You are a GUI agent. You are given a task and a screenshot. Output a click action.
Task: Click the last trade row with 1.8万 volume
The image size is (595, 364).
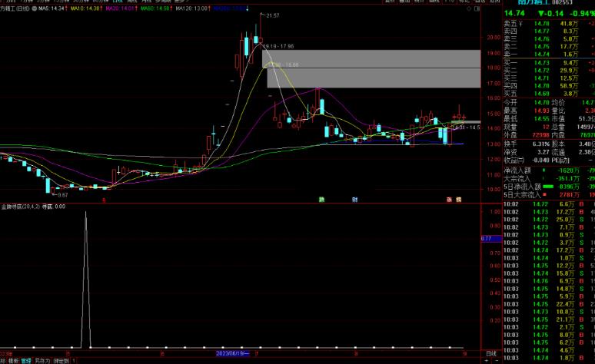point(549,358)
